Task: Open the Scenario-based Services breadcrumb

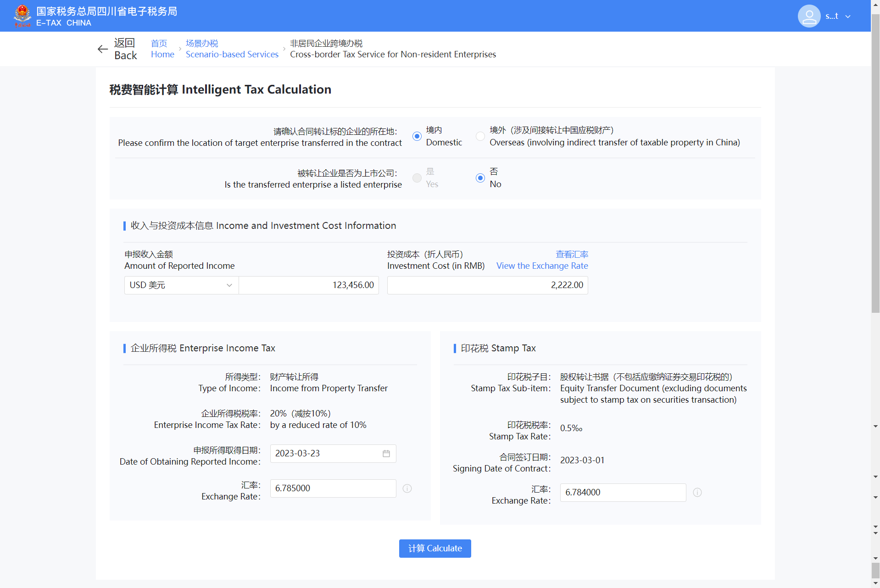Action: click(x=232, y=49)
